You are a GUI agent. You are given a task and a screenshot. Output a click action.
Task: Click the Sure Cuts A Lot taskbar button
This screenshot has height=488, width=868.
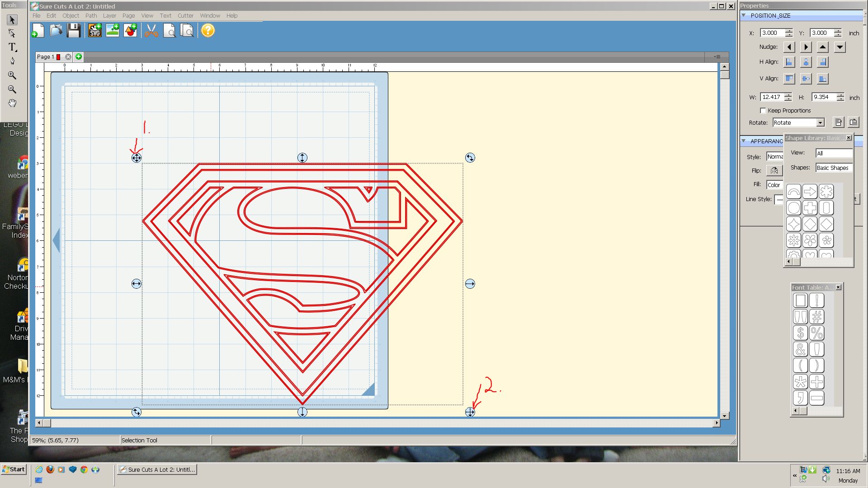click(x=157, y=469)
